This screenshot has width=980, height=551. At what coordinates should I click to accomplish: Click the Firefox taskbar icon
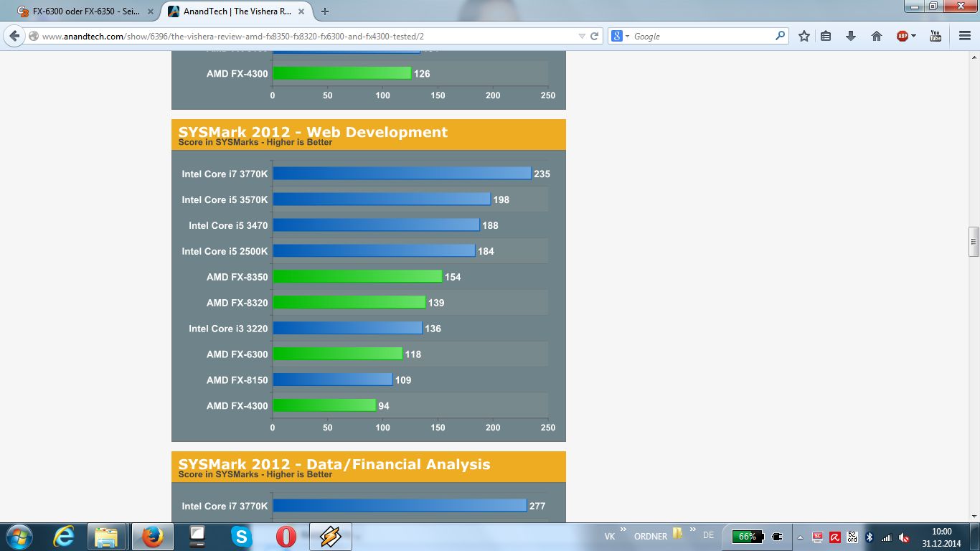pyautogui.click(x=152, y=537)
